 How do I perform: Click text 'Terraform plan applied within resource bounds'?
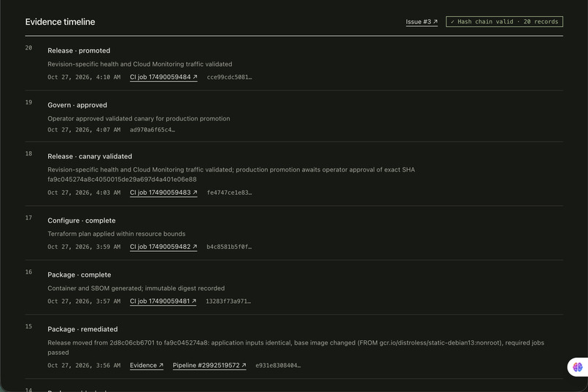(x=116, y=234)
